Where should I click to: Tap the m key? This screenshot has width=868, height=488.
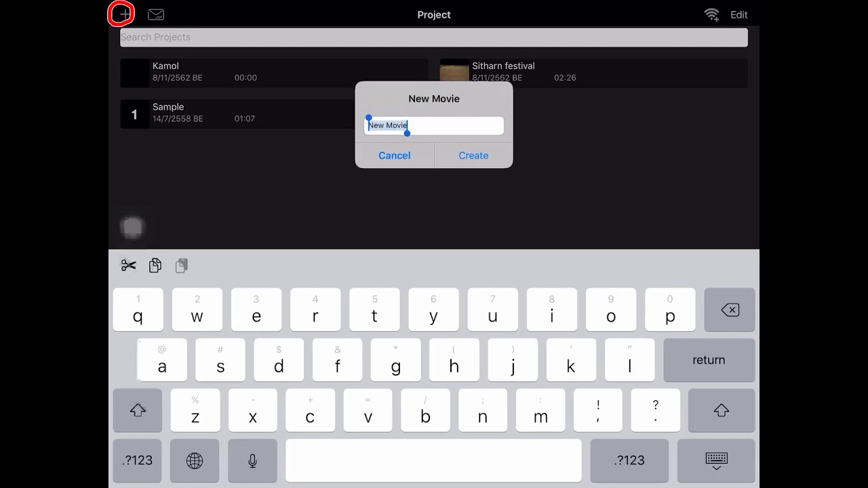541,410
